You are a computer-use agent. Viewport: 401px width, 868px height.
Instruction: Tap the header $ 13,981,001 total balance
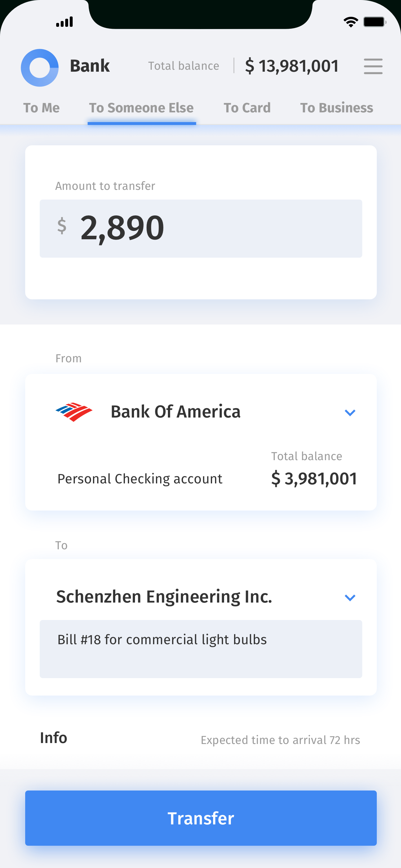pos(292,66)
